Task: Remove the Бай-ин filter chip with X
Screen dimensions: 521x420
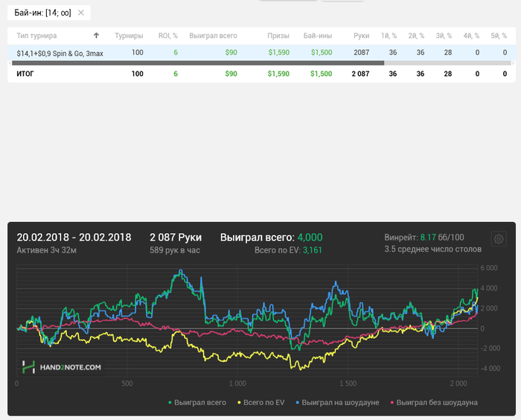Action: point(81,13)
